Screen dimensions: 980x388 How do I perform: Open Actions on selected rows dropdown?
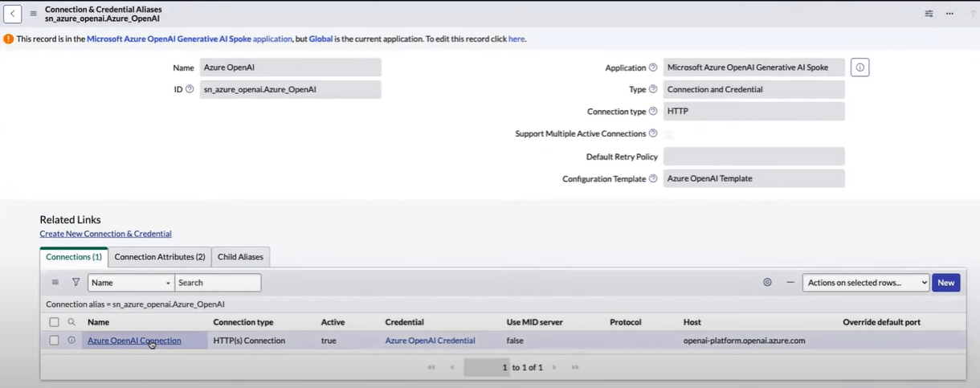pos(866,283)
